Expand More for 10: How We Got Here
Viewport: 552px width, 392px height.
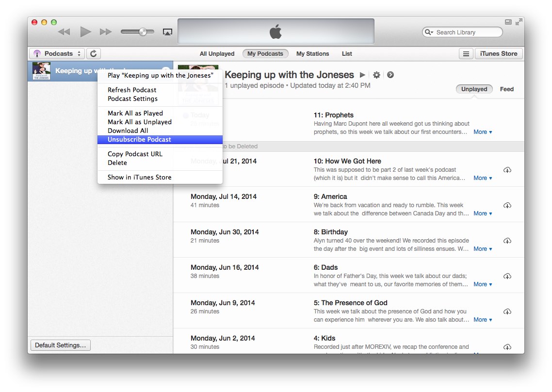(483, 178)
